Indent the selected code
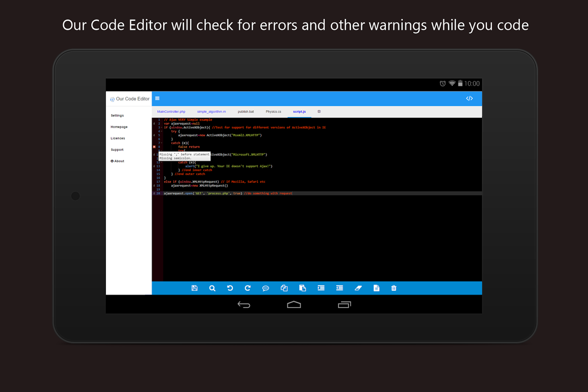 (321, 288)
